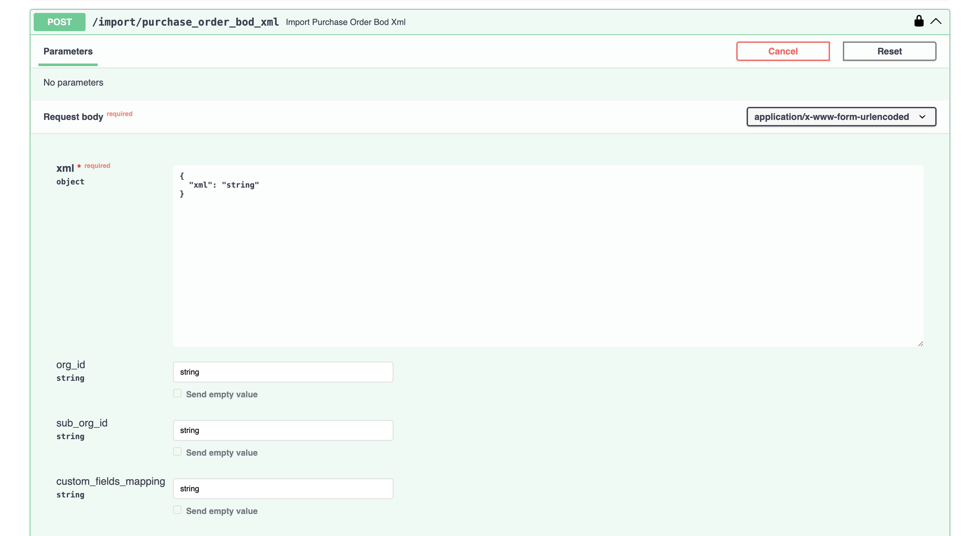Click the POST method badge
980x536 pixels.
[x=60, y=22]
